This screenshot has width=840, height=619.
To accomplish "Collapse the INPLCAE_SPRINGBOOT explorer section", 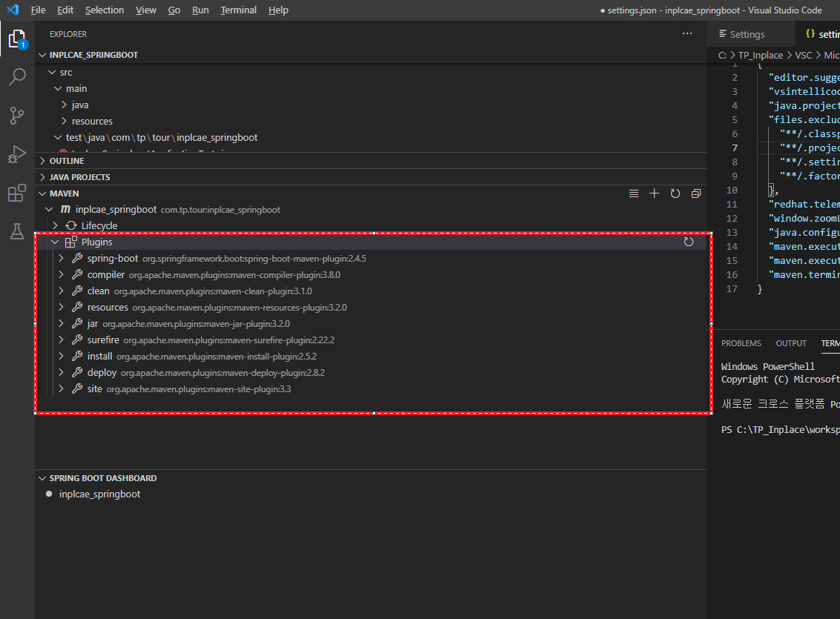I will click(42, 55).
